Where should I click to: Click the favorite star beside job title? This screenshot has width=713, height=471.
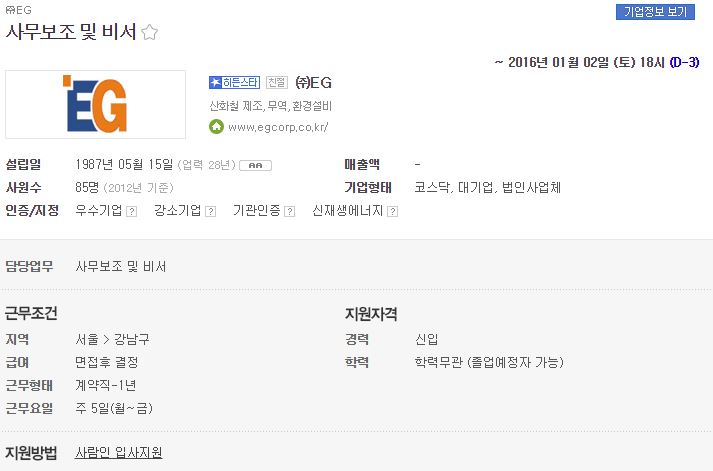[149, 32]
